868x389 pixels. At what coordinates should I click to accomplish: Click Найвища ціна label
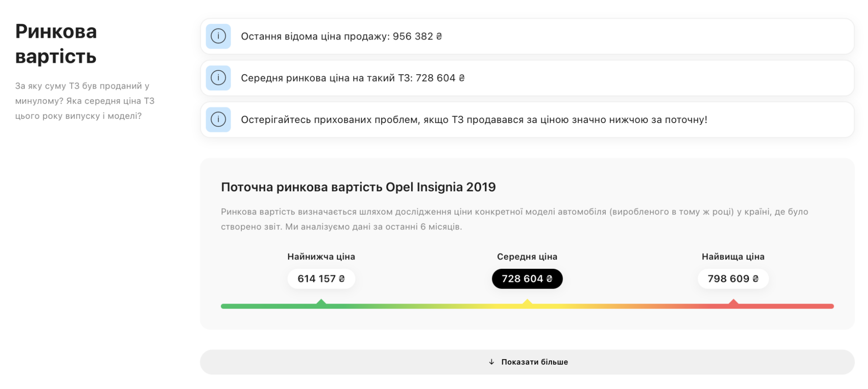coord(733,257)
